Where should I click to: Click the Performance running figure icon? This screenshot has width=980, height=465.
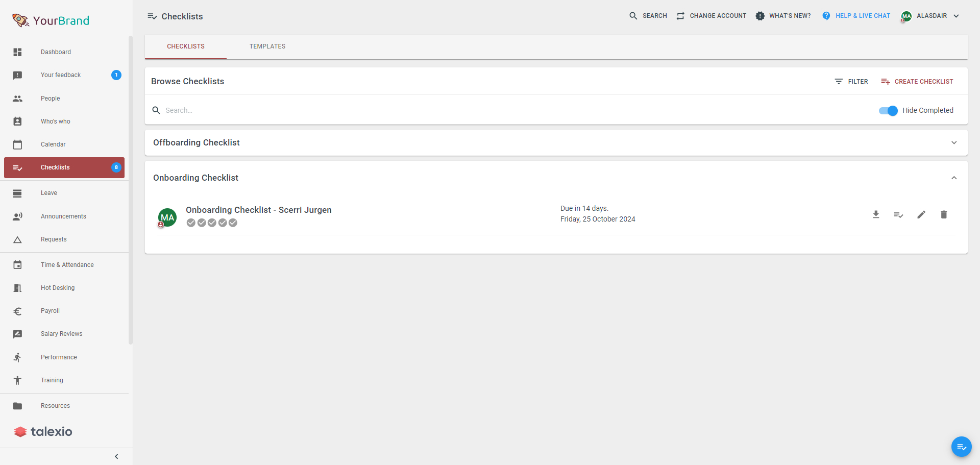17,357
